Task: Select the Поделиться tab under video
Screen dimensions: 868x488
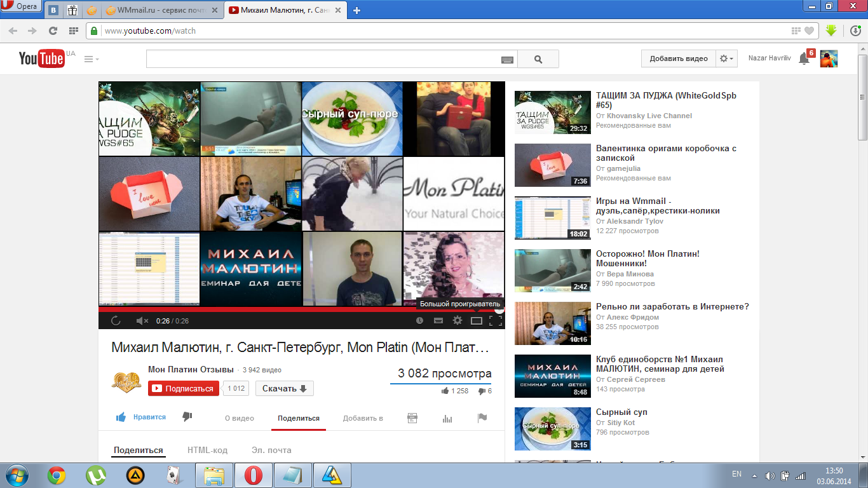Action: point(299,418)
